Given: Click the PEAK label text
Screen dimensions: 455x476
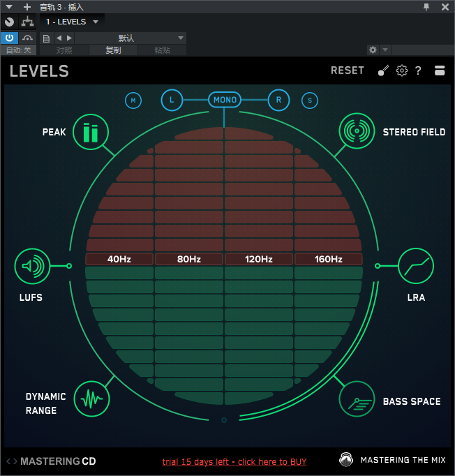Looking at the screenshot, I should [54, 133].
